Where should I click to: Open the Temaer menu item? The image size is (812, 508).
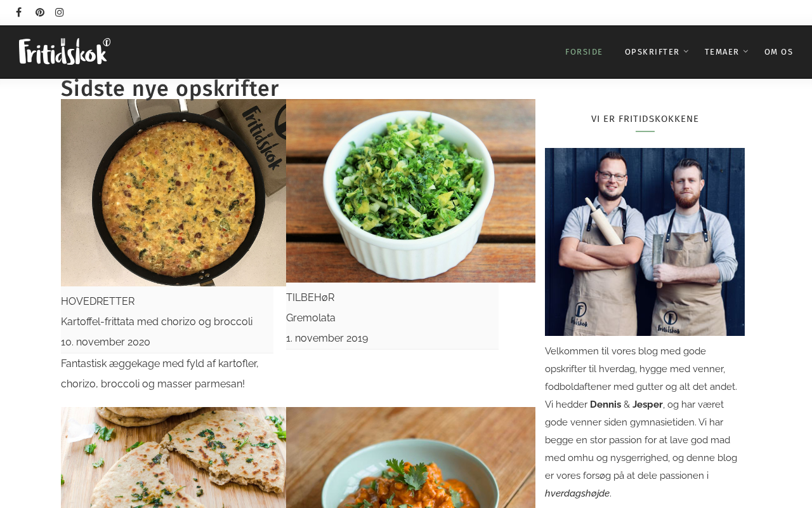pos(722,52)
